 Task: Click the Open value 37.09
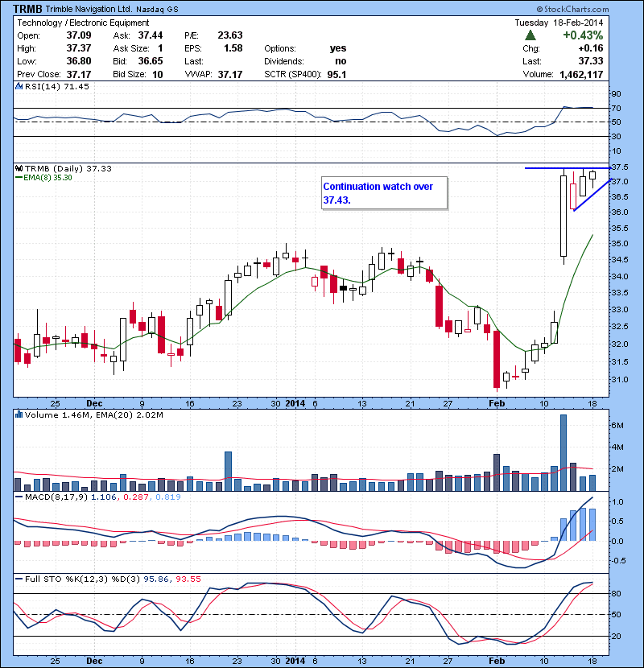pyautogui.click(x=79, y=35)
